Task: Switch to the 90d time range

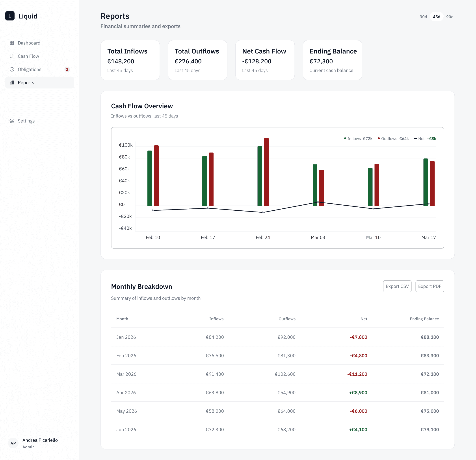Action: coord(450,17)
